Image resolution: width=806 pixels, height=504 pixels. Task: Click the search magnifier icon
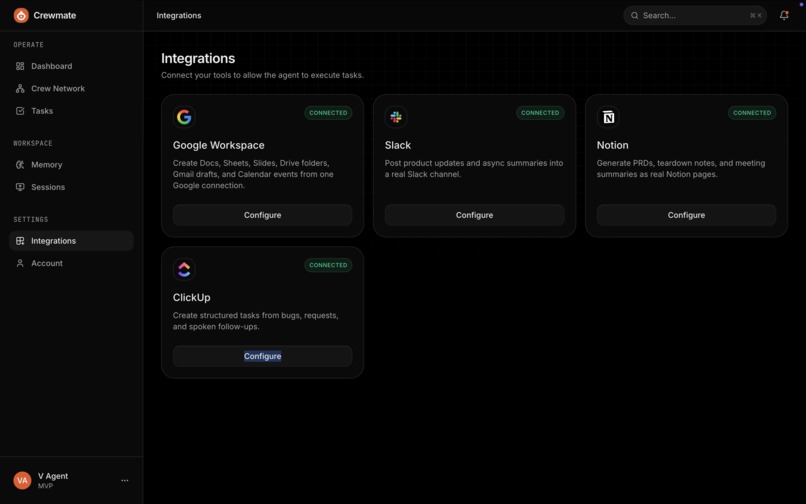tap(635, 15)
